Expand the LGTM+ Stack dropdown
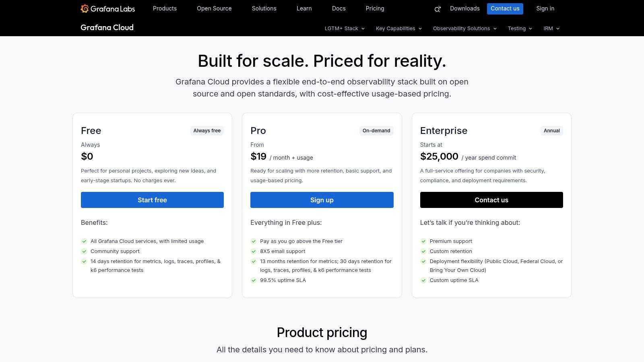644x362 pixels. (345, 29)
